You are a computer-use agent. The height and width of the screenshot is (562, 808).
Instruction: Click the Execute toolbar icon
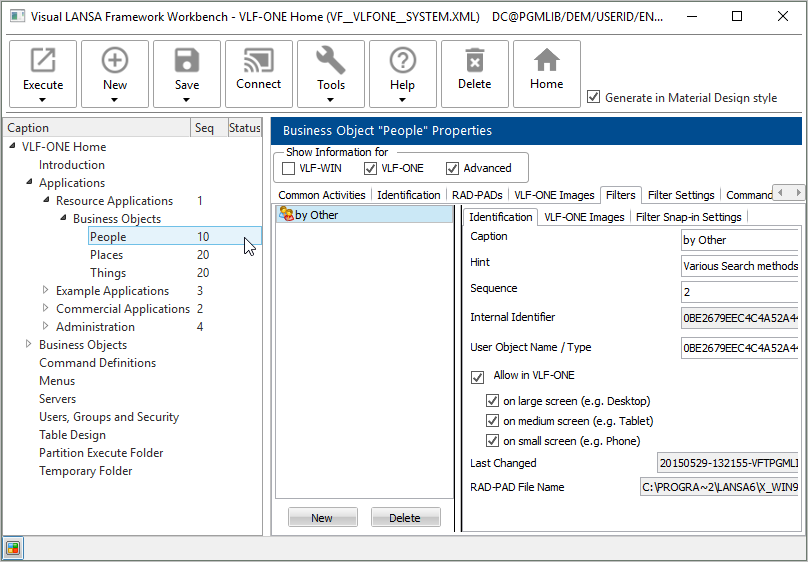[43, 62]
